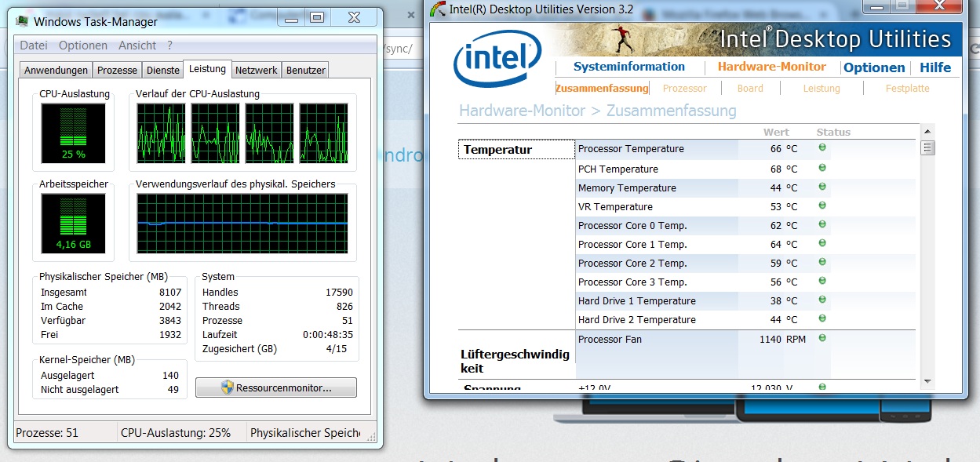Select the Prozessor sub-tab
The image size is (980, 462).
pyautogui.click(x=685, y=89)
